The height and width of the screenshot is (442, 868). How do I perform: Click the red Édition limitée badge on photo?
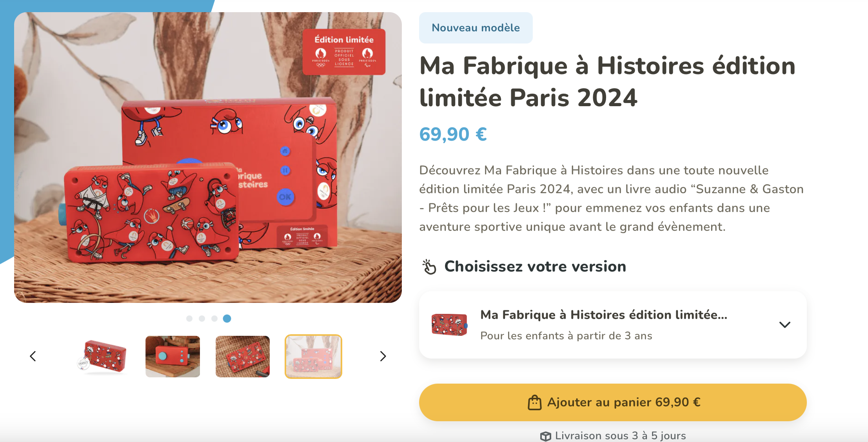tap(344, 52)
